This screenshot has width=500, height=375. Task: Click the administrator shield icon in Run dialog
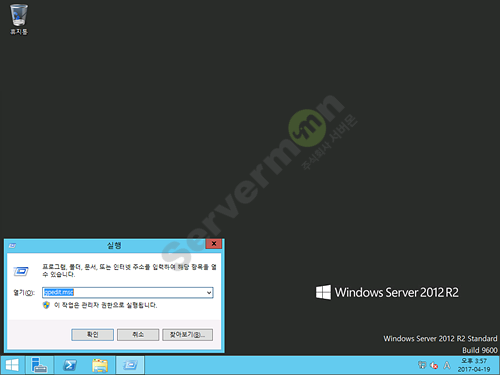coord(46,305)
